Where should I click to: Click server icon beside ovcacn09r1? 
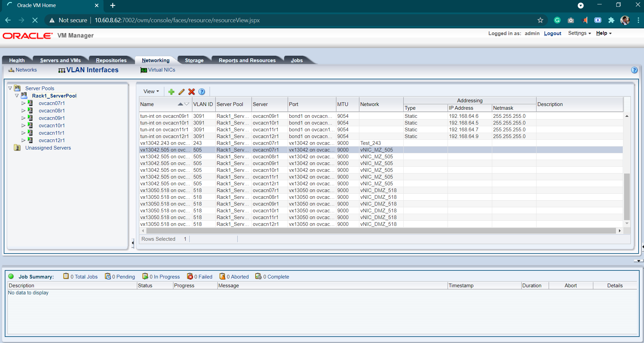tap(30, 118)
